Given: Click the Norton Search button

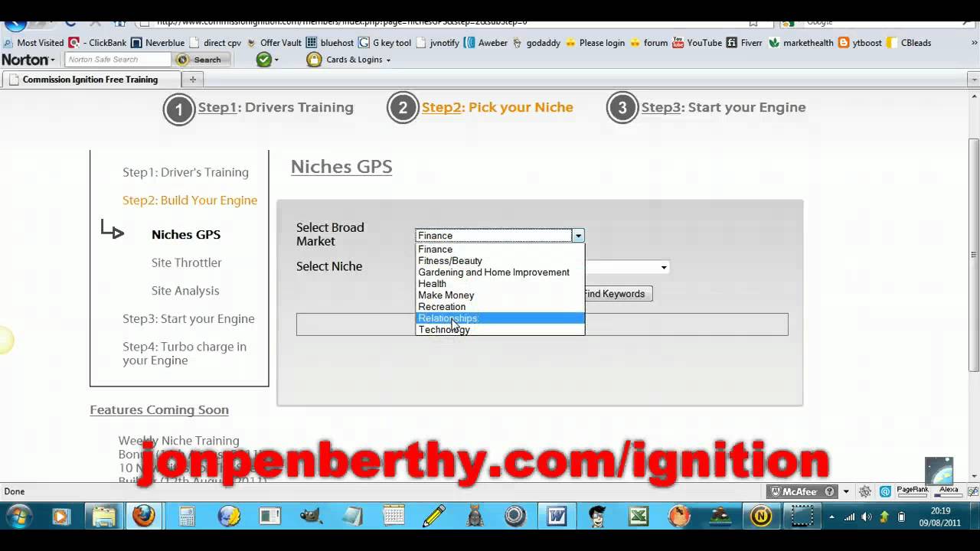Looking at the screenshot, I should tap(201, 60).
